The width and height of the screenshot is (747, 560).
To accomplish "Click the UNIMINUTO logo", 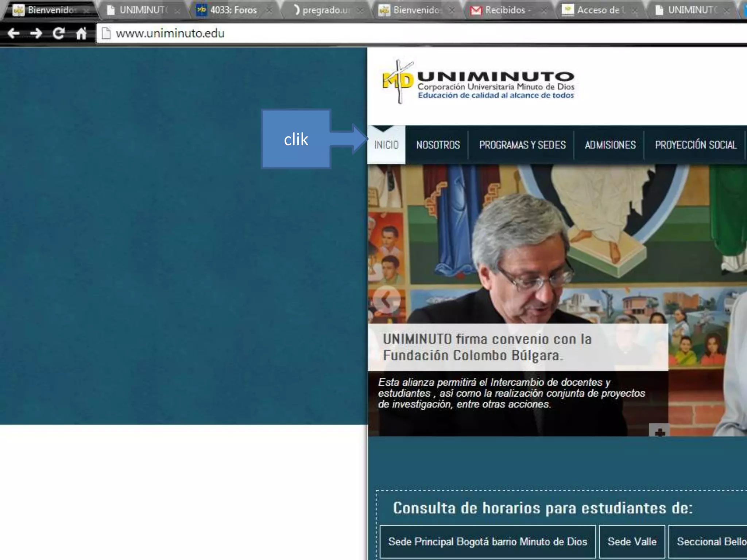I will point(478,83).
